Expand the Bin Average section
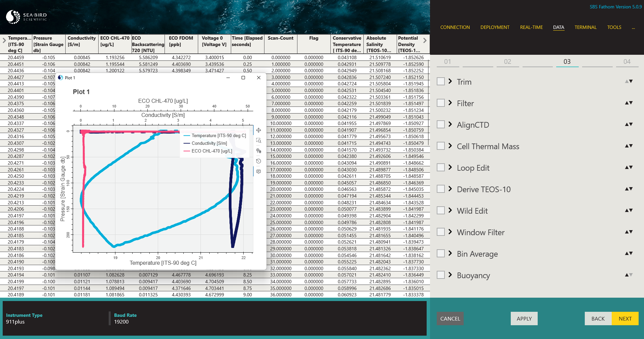Screen dimensions: 644x339 coord(450,253)
